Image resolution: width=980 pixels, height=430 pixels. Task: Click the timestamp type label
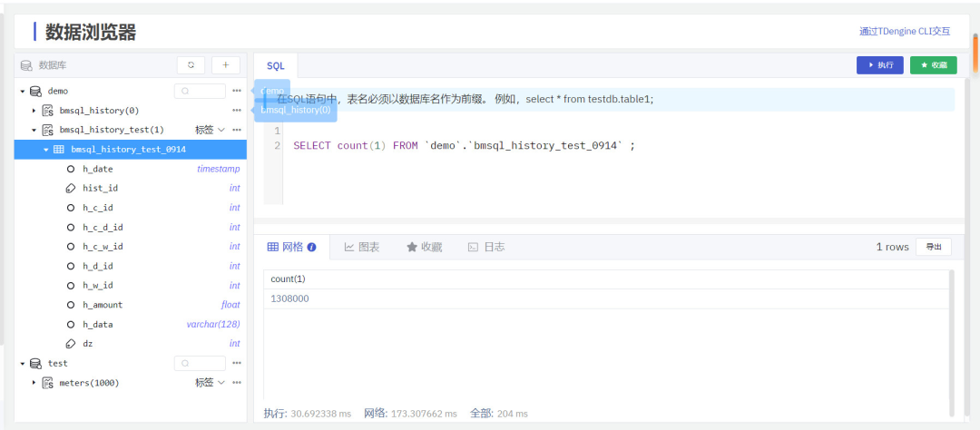218,169
